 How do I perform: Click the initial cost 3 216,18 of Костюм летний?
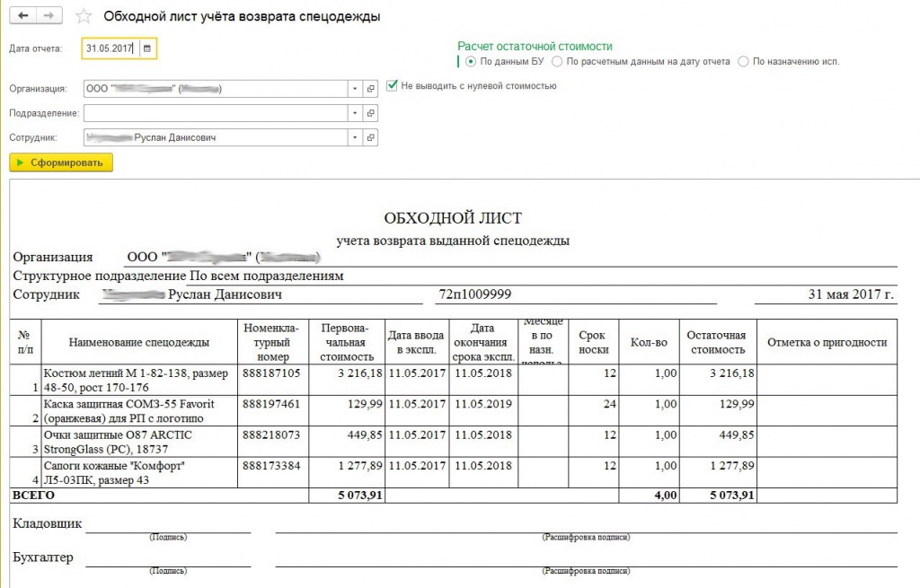click(359, 373)
